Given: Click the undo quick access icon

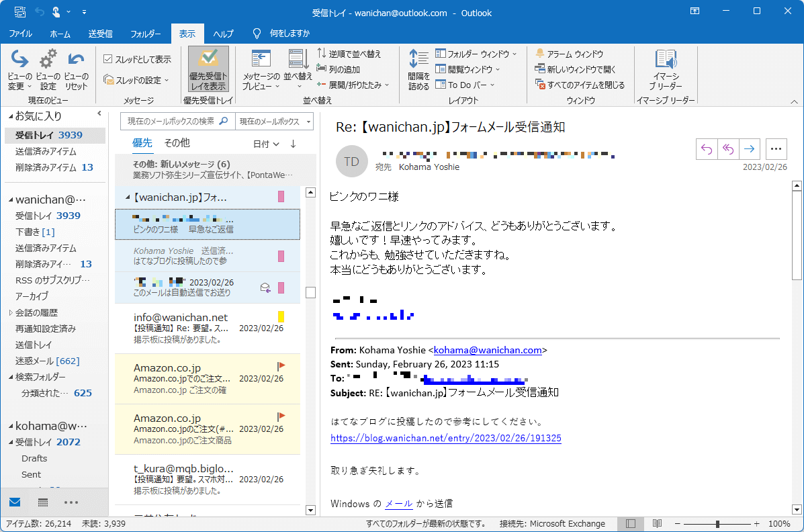Looking at the screenshot, I should click(40, 12).
